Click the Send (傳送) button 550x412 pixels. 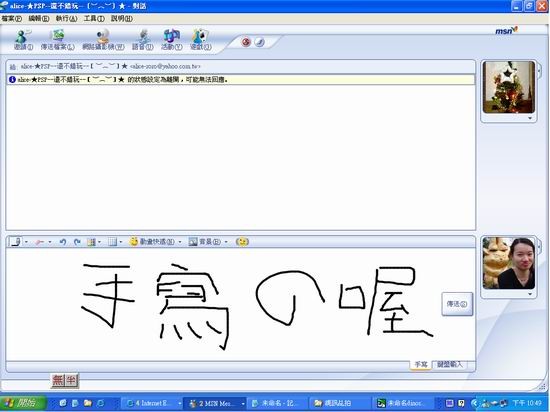coord(457,304)
